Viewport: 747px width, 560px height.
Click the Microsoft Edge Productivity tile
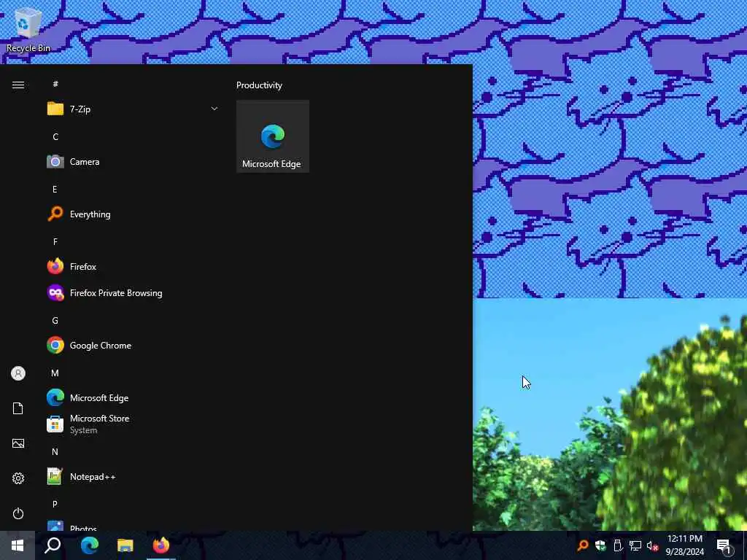[273, 136]
